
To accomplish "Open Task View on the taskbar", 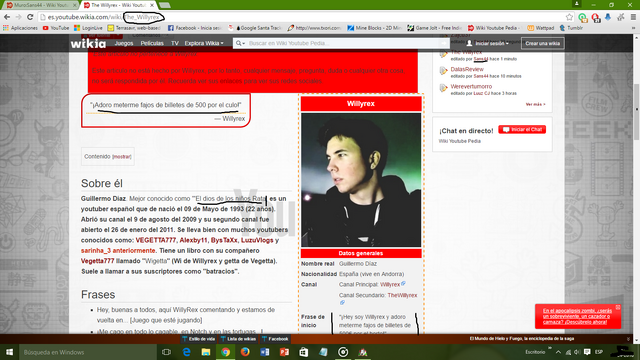I will pyautogui.click(x=166, y=352).
